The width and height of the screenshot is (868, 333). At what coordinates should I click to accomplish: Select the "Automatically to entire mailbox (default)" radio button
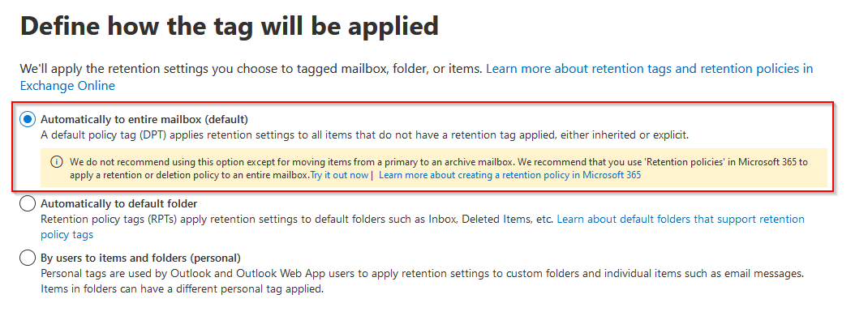(28, 119)
